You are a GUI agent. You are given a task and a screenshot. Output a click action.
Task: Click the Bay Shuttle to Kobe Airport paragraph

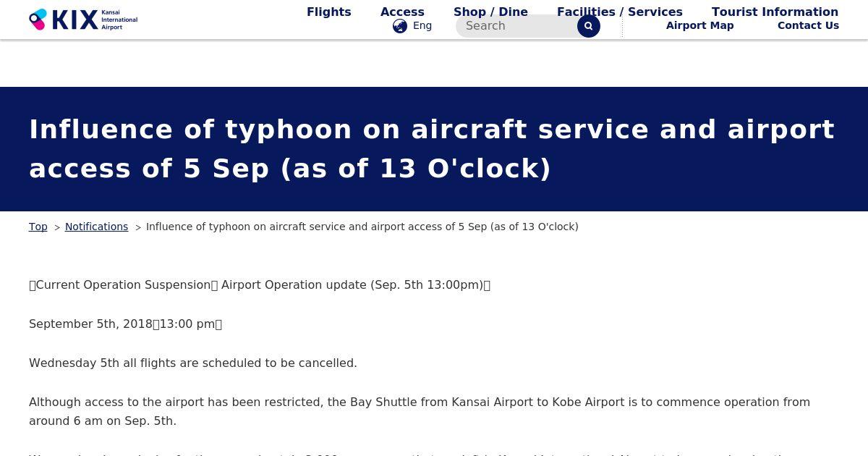(x=419, y=411)
